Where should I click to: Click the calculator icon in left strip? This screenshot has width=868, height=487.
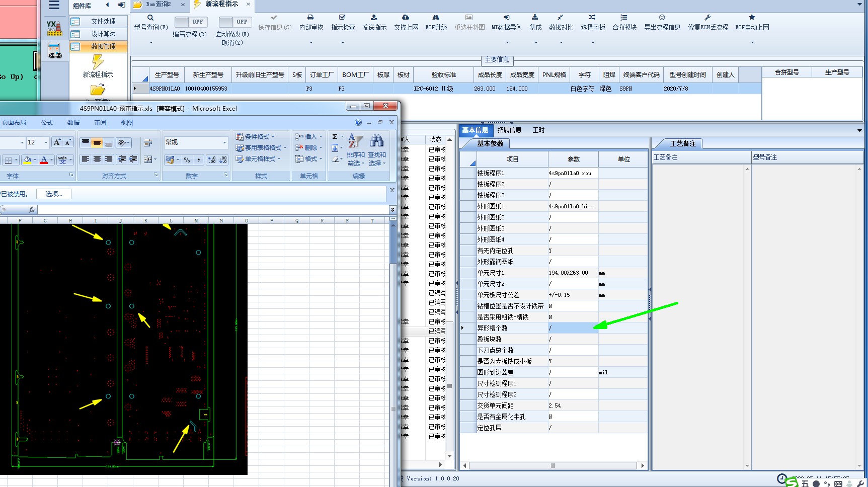pyautogui.click(x=55, y=51)
